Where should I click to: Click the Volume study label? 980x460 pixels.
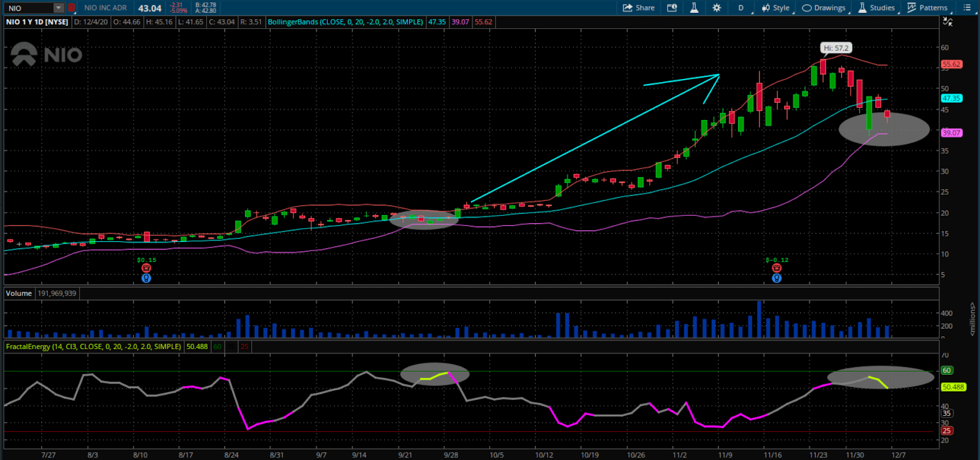18,293
